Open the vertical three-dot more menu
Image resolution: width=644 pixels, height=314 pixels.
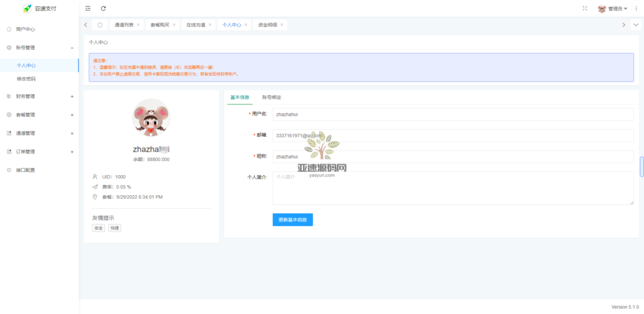coord(636,8)
